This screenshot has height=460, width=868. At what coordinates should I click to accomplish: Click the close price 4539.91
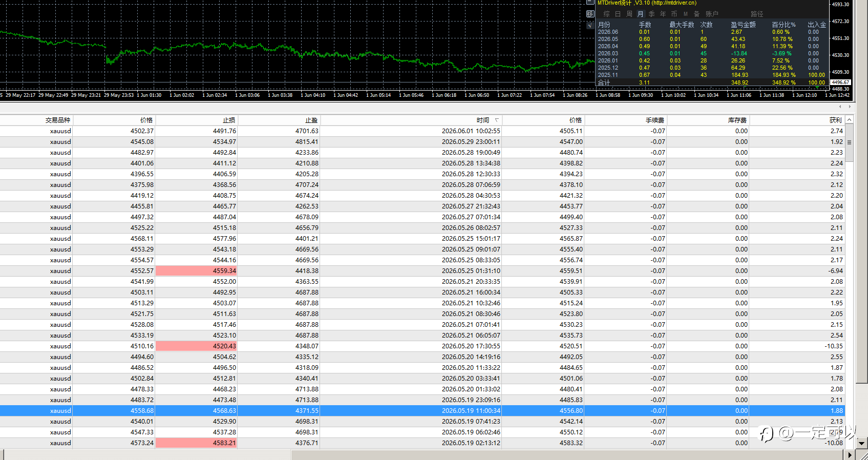click(x=571, y=282)
